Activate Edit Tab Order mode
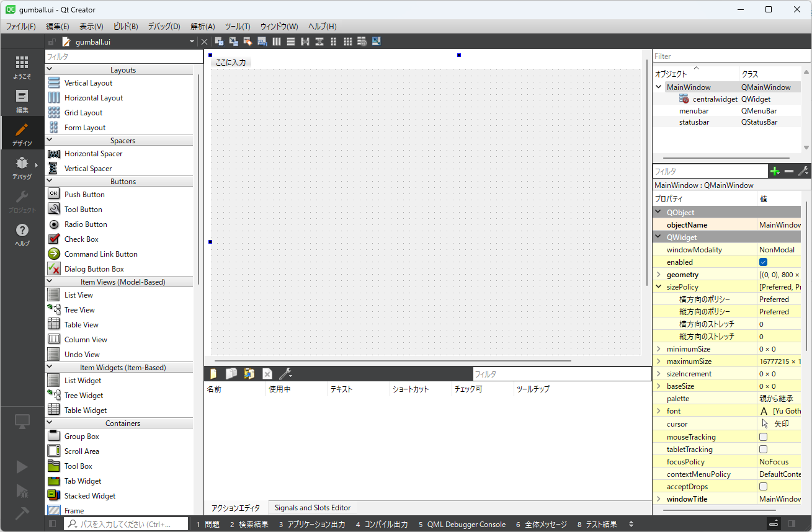This screenshot has width=812, height=532. click(x=262, y=42)
